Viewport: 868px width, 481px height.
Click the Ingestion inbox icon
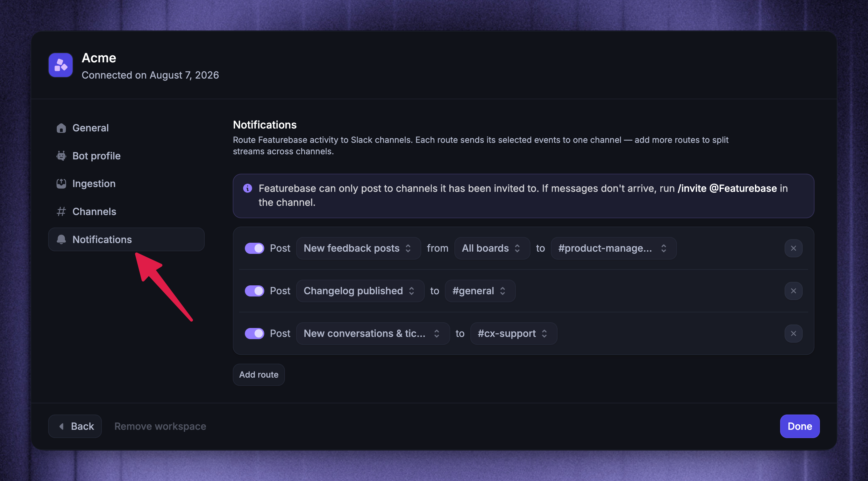[61, 184]
